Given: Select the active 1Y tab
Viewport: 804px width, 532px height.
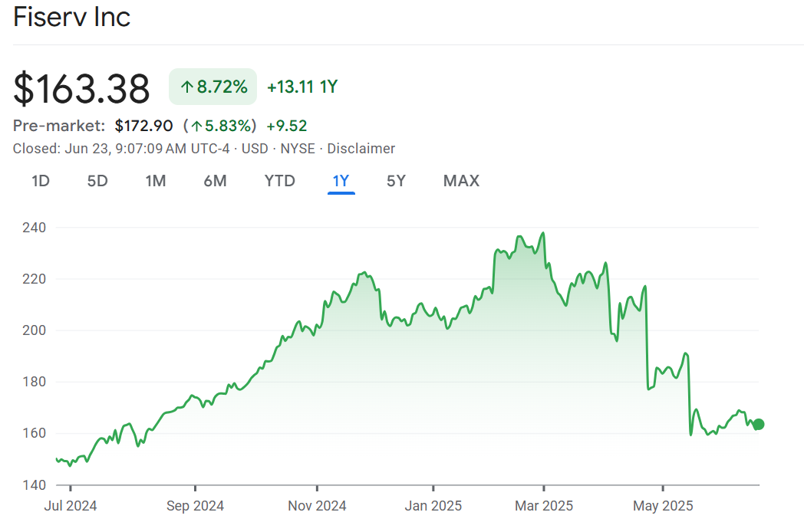Looking at the screenshot, I should (x=341, y=181).
